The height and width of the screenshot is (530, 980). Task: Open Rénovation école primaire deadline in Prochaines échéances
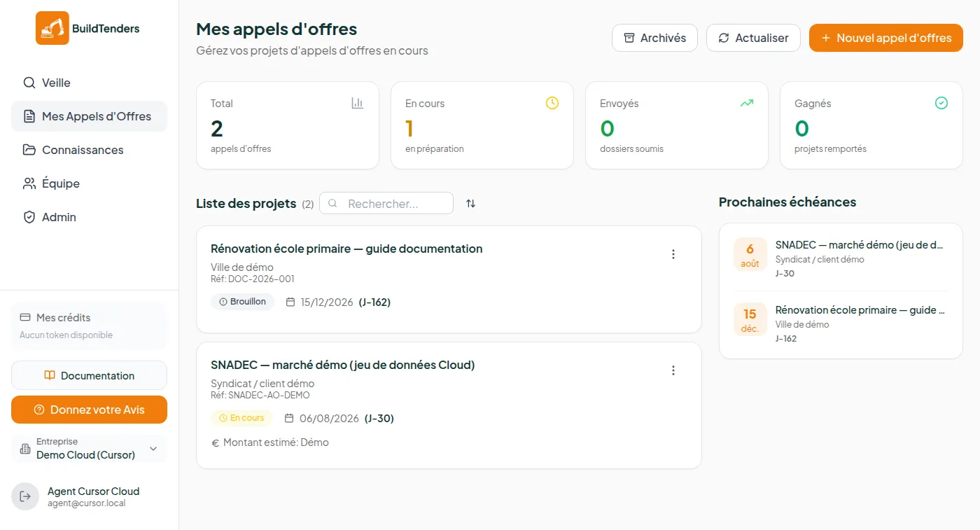841,323
